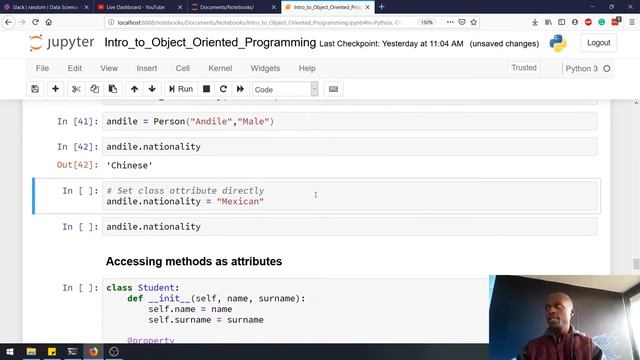Open page actions three-dots menu

point(450,22)
